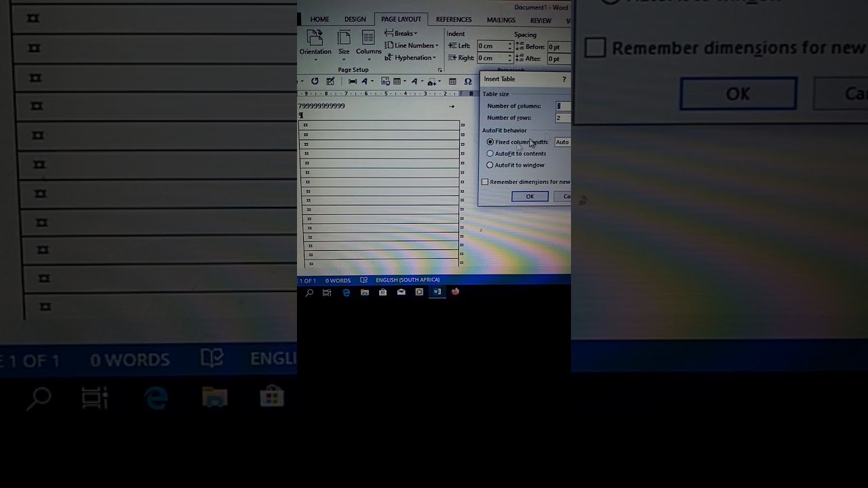868x488 pixels.
Task: Switch to the HOME ribbon tab
Action: click(319, 20)
